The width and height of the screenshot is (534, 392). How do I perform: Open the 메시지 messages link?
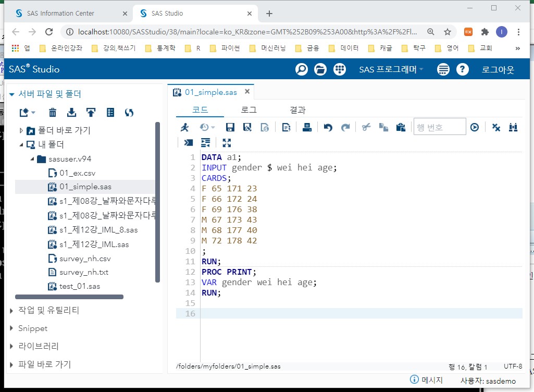[x=426, y=379]
